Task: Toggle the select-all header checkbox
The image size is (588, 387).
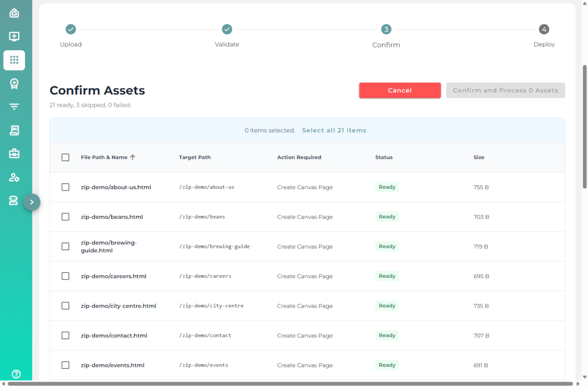Action: [65, 157]
